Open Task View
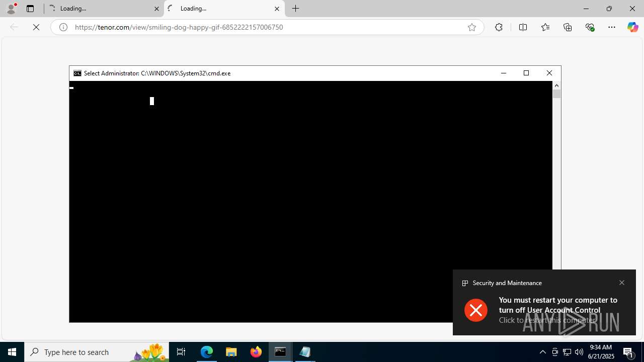This screenshot has width=644, height=362. click(181, 352)
